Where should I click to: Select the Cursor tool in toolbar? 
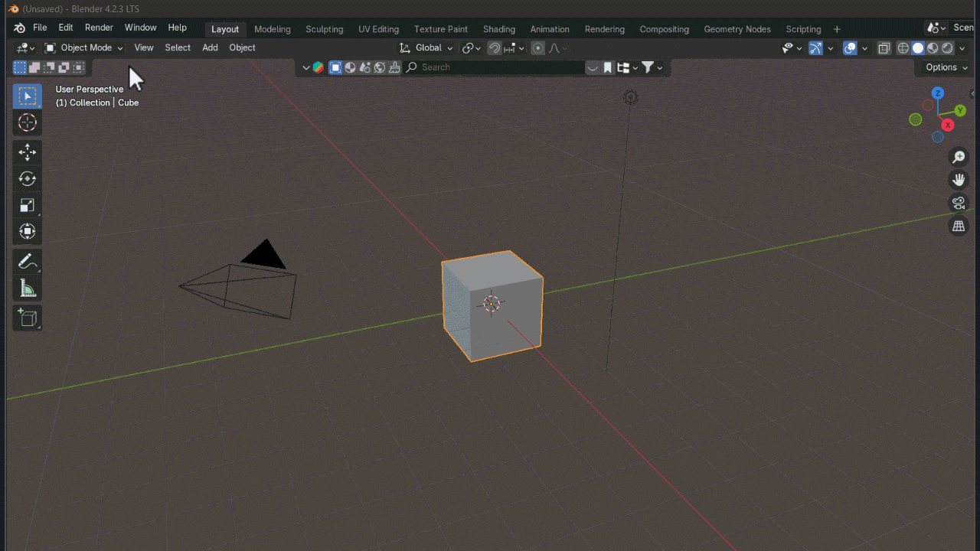coord(28,122)
